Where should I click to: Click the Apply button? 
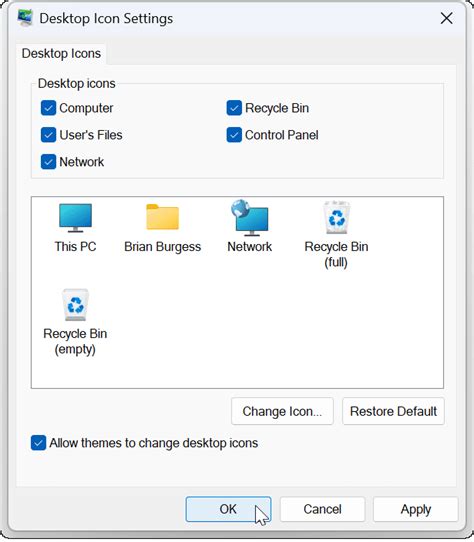(x=416, y=509)
